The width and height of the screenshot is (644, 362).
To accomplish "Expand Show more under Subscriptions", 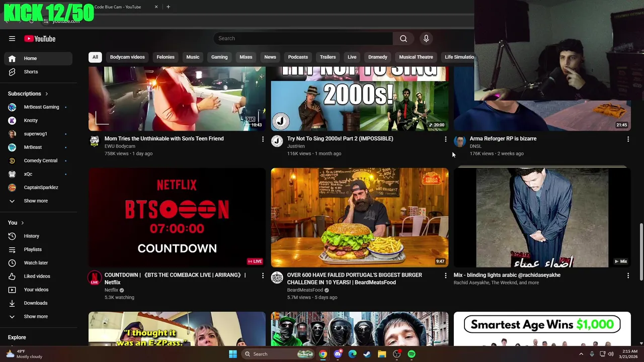I will [x=38, y=201].
